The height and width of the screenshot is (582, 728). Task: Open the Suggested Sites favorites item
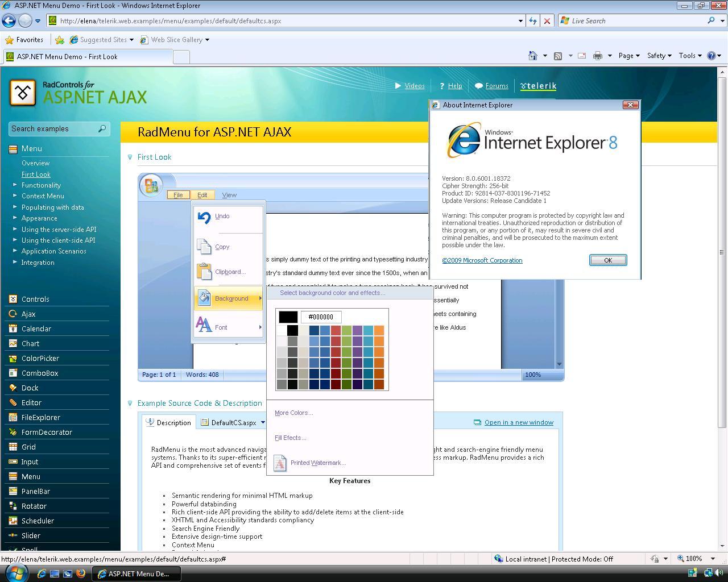(102, 40)
